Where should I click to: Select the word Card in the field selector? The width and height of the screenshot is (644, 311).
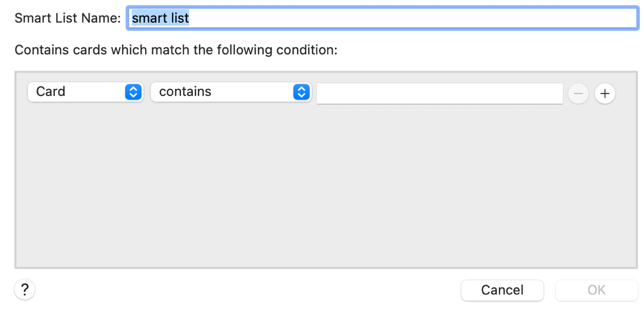51,92
